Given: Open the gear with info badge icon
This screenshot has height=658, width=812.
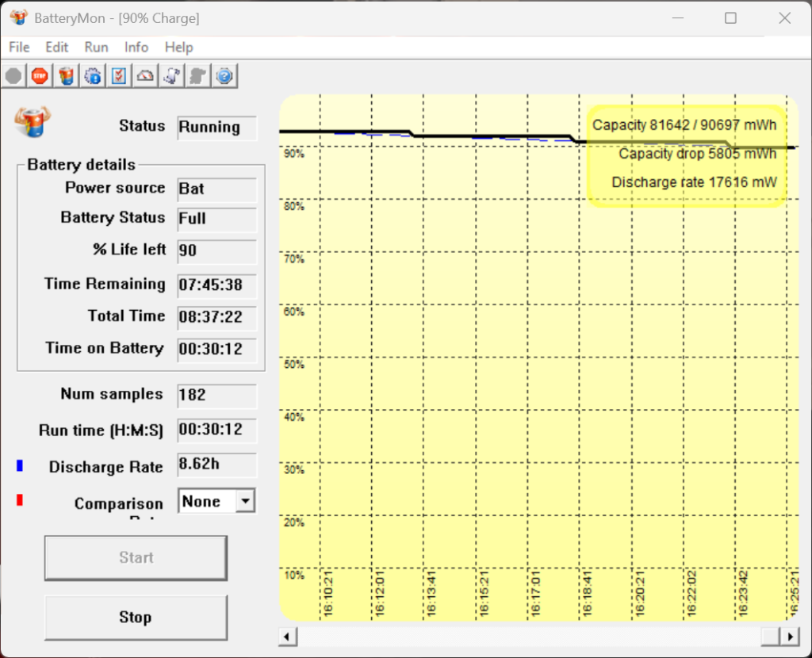Looking at the screenshot, I should pos(93,76).
